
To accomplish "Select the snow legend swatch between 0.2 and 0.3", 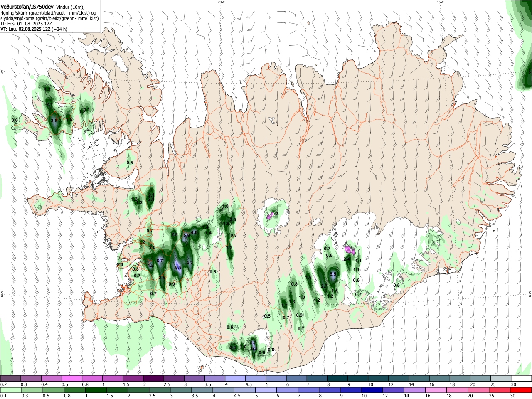I will point(10,378).
